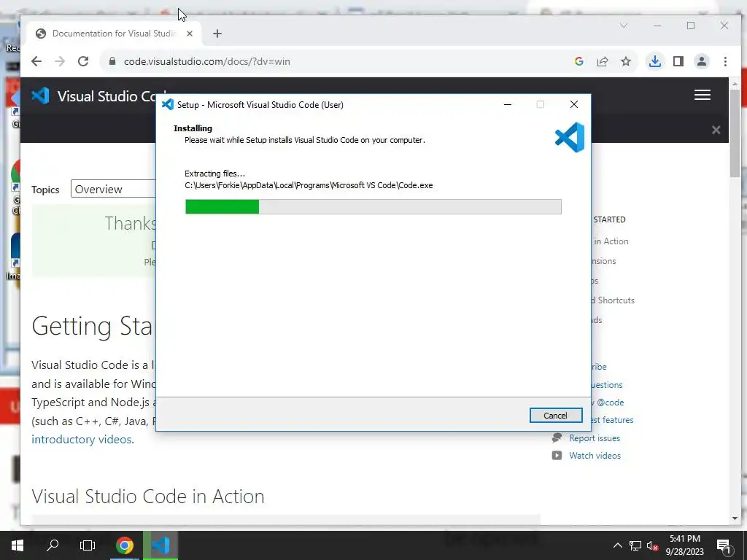Image resolution: width=747 pixels, height=560 pixels.
Task: Click the address bar URL code.visualstudio.com
Action: pyautogui.click(x=206, y=61)
